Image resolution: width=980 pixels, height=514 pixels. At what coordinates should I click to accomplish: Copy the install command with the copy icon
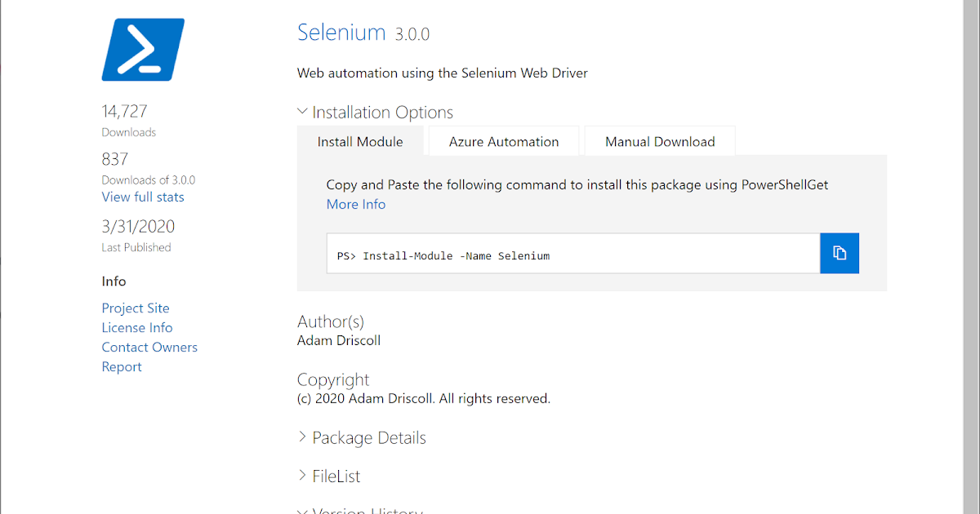[x=840, y=253]
